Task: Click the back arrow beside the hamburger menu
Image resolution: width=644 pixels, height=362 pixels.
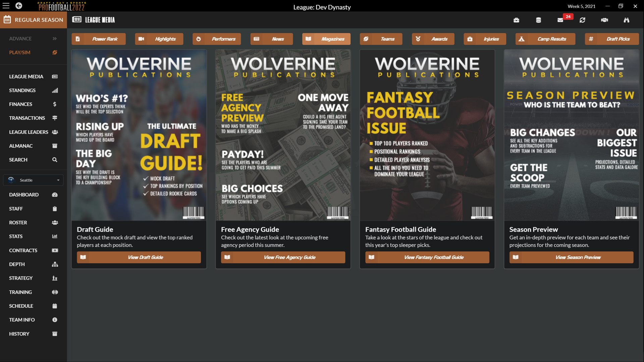Action: 18,6
